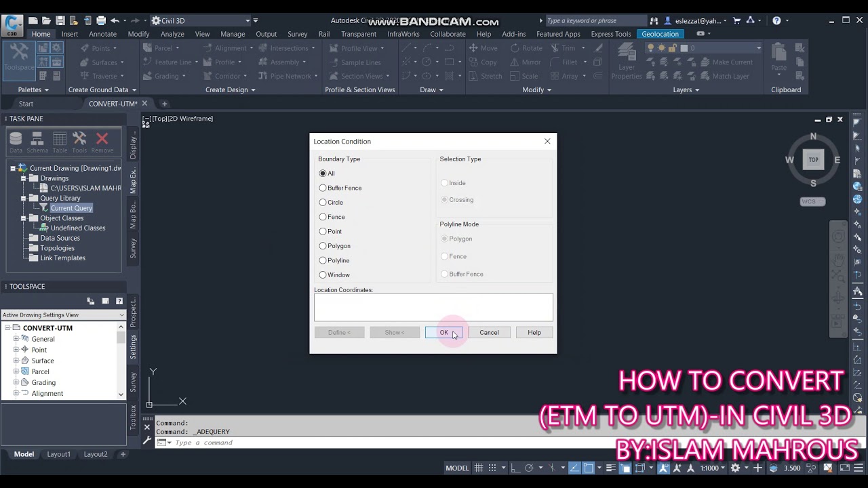
Task: Toggle snap mode dots icon in status bar
Action: point(493,468)
